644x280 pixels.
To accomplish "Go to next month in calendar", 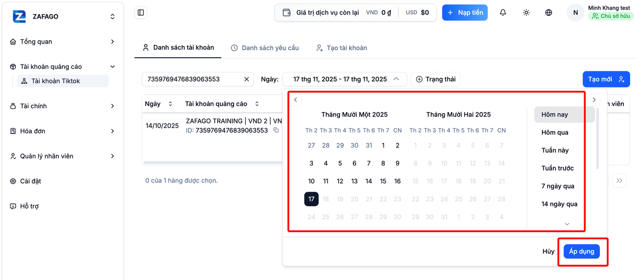I will (594, 100).
